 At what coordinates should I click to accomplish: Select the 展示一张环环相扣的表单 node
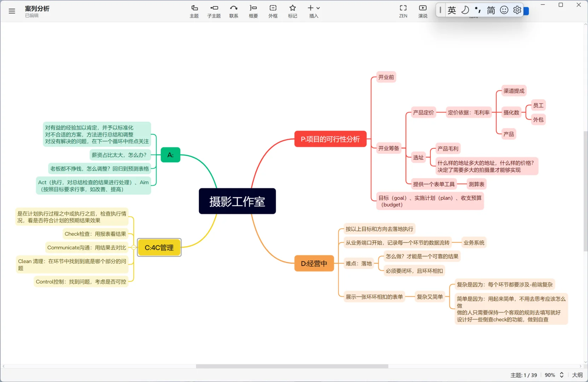coord(374,297)
